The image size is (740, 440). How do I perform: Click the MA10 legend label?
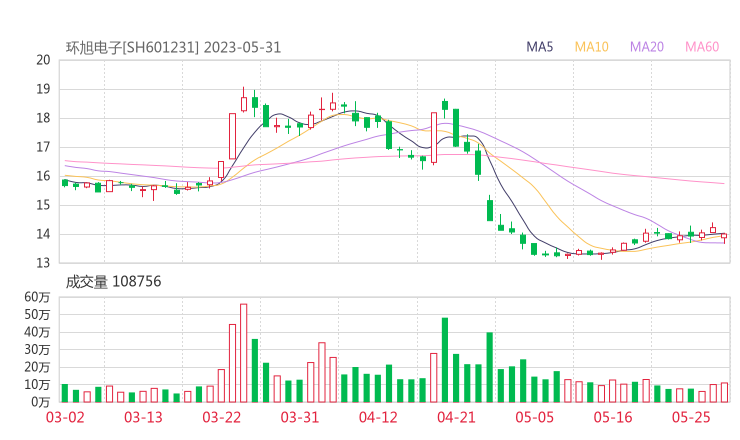click(x=591, y=47)
